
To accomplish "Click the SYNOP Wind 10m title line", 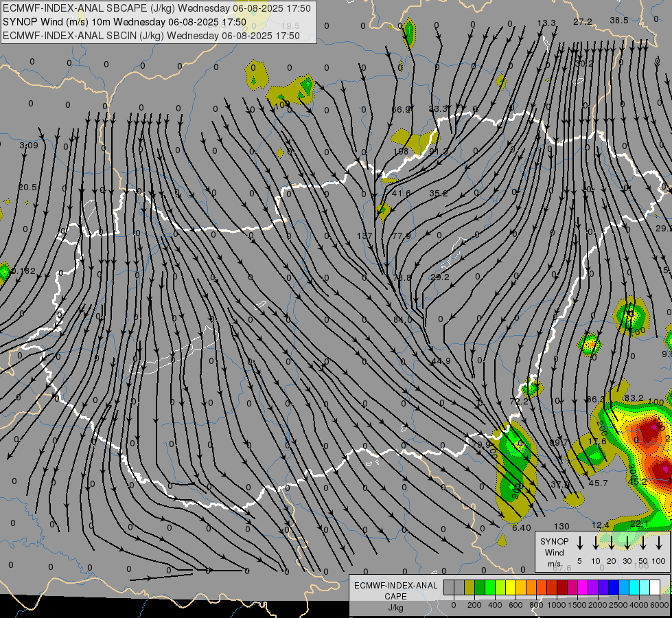I will coord(124,22).
